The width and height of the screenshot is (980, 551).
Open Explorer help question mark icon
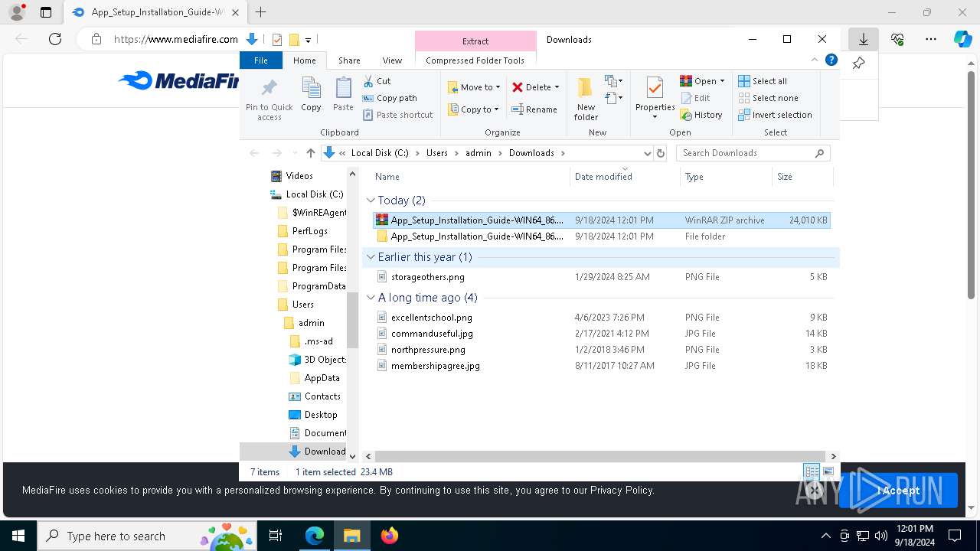831,60
